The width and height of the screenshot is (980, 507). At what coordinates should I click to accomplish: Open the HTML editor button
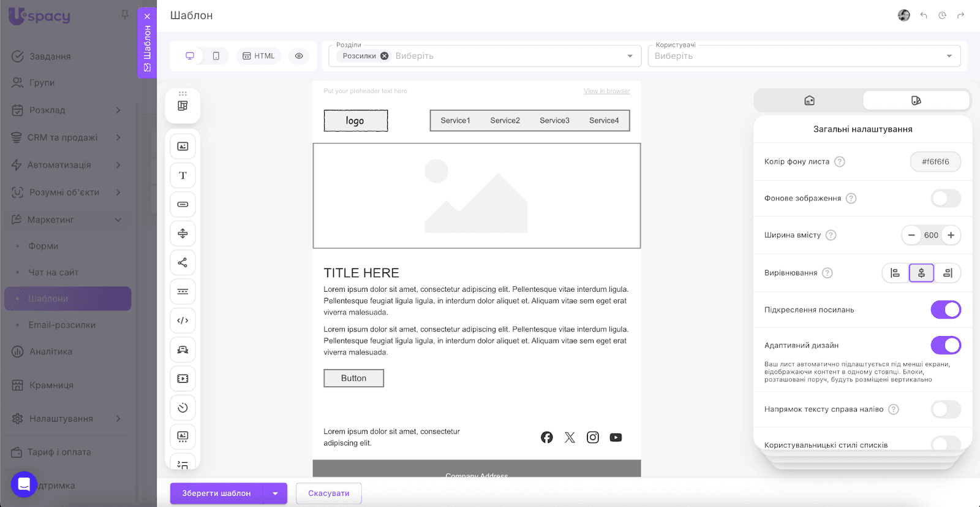coord(258,56)
